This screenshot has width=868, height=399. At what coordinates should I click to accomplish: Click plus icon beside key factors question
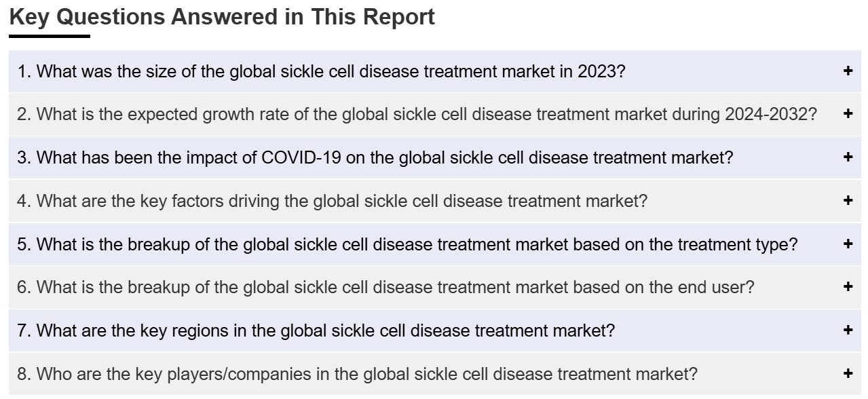point(848,200)
